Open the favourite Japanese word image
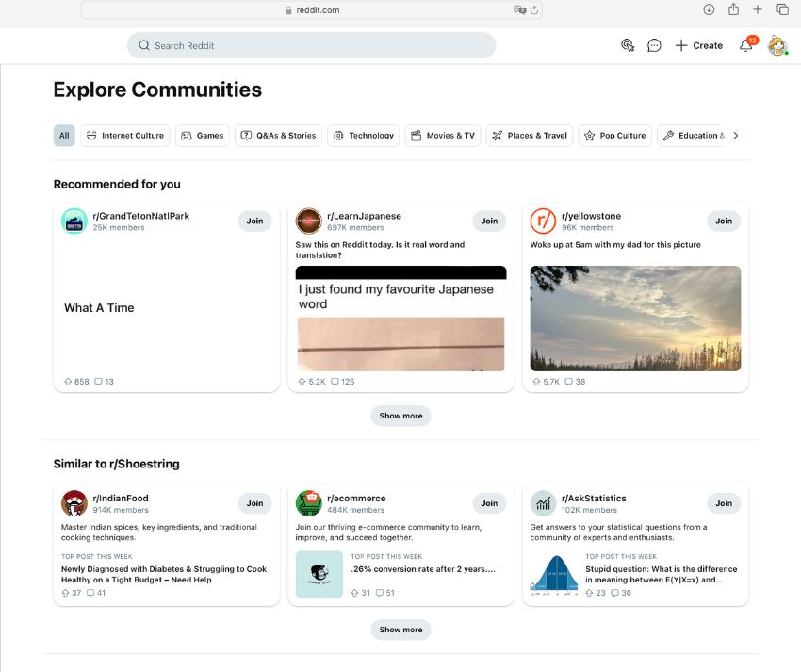Viewport: 801px width, 672px height. pyautogui.click(x=401, y=319)
